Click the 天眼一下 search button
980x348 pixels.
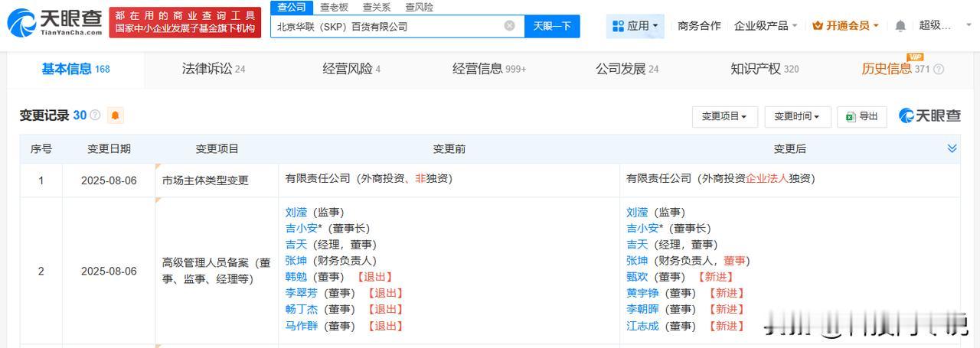(x=552, y=26)
